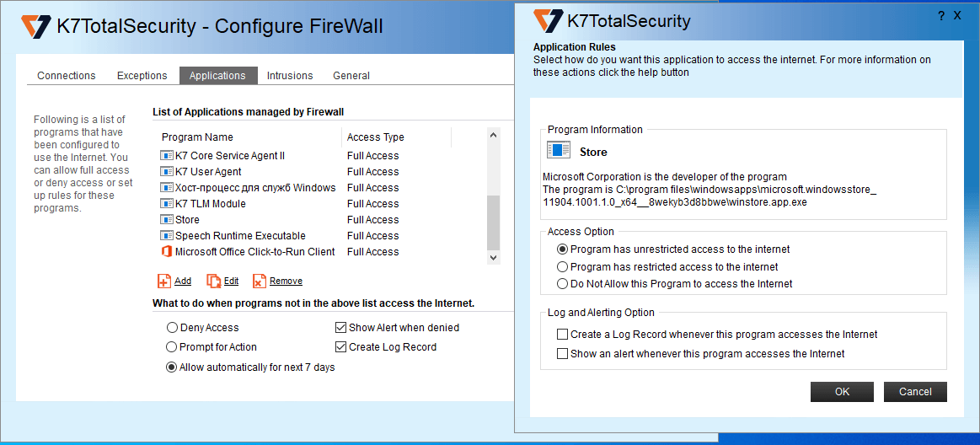Click the Speech Runtime Executable icon
This screenshot has height=445, width=980.
[166, 236]
